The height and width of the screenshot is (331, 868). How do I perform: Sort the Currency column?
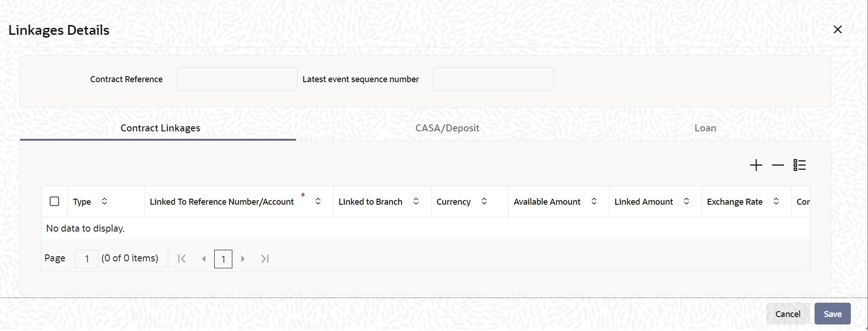[x=484, y=201]
